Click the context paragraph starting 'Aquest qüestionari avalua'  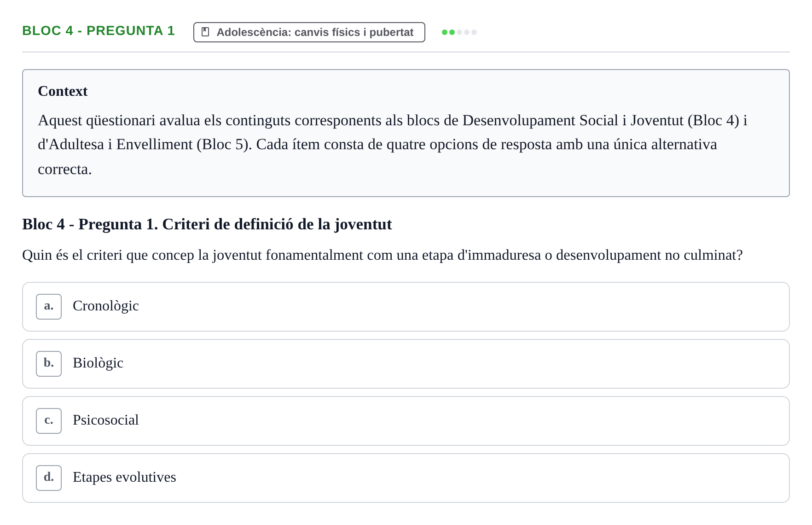(392, 145)
